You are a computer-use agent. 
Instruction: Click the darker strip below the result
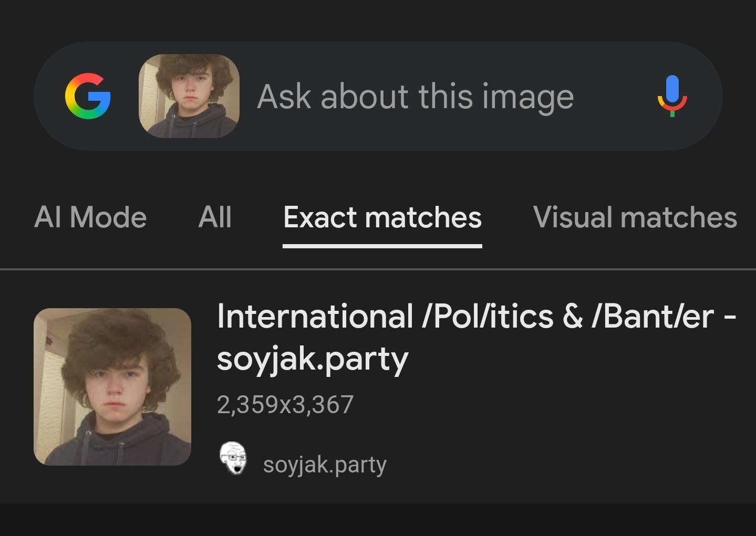378,520
